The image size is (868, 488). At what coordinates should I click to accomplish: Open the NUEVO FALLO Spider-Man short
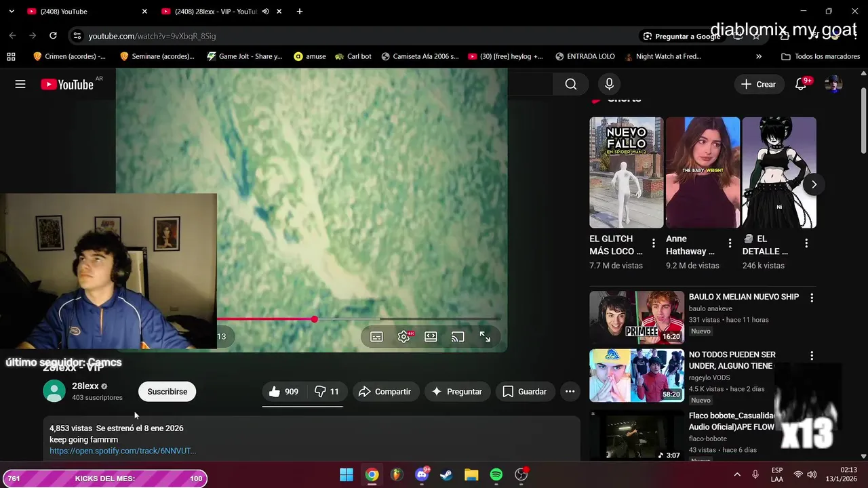click(x=627, y=172)
